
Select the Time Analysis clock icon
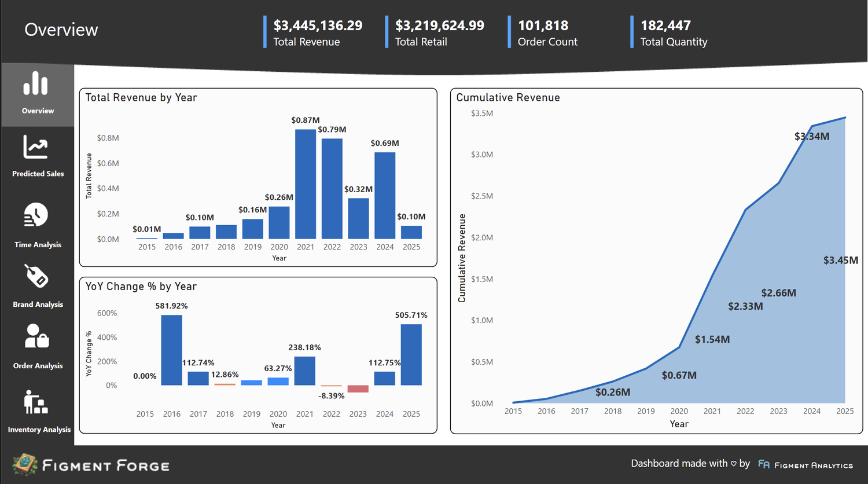pyautogui.click(x=36, y=215)
